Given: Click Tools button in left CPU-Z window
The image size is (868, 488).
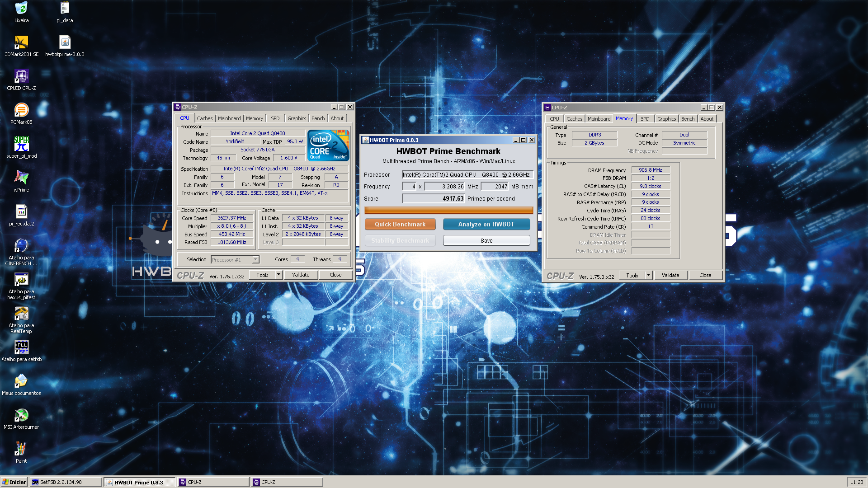Looking at the screenshot, I should 262,275.
